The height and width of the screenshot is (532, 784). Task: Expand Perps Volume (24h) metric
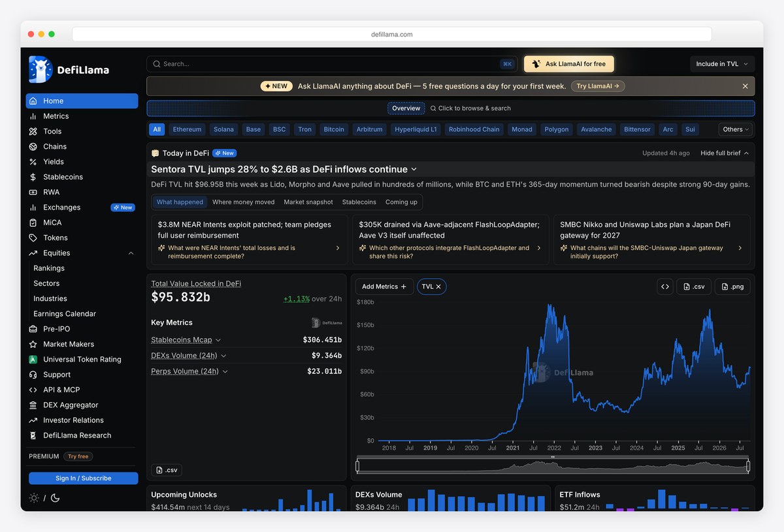pos(225,371)
